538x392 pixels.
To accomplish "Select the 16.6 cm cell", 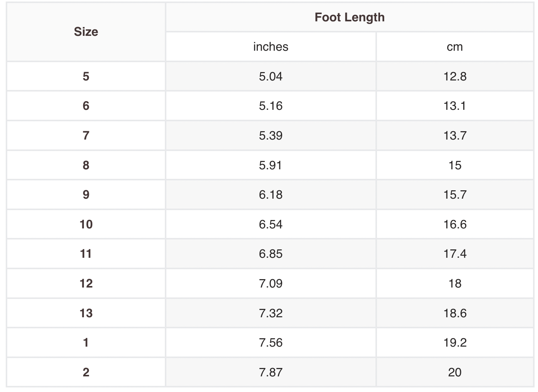I will tap(454, 224).
